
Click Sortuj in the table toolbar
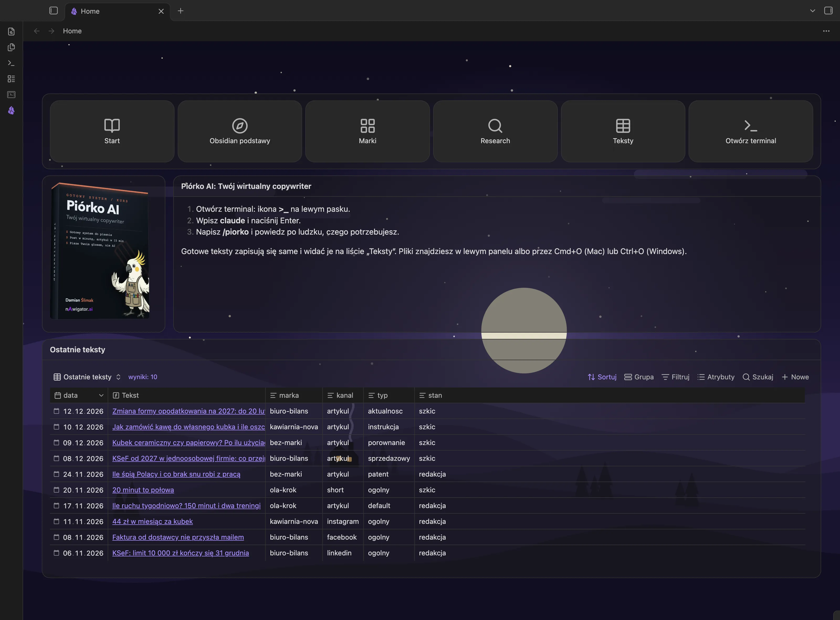tap(602, 377)
